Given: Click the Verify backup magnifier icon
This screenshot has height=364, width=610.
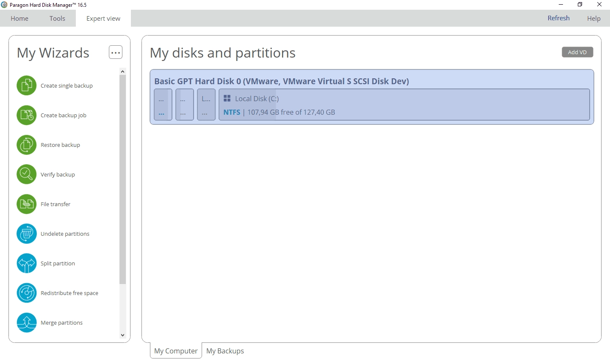Looking at the screenshot, I should click(27, 174).
